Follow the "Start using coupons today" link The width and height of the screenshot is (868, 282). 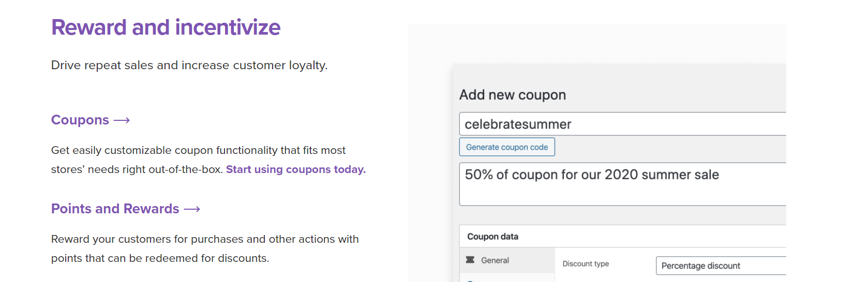tap(295, 169)
